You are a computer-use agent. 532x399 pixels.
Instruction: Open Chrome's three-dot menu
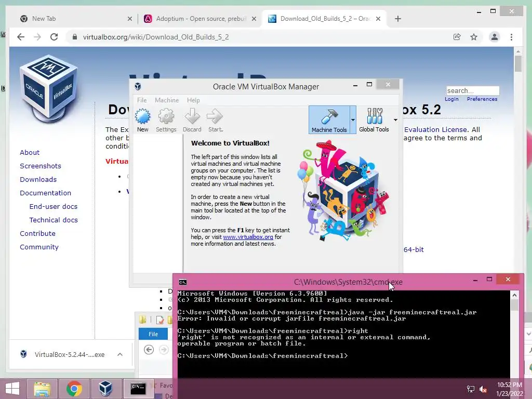tap(511, 37)
